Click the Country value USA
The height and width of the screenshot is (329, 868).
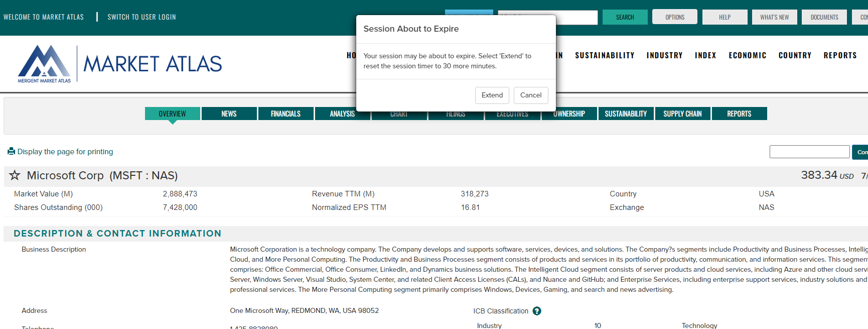tap(766, 194)
